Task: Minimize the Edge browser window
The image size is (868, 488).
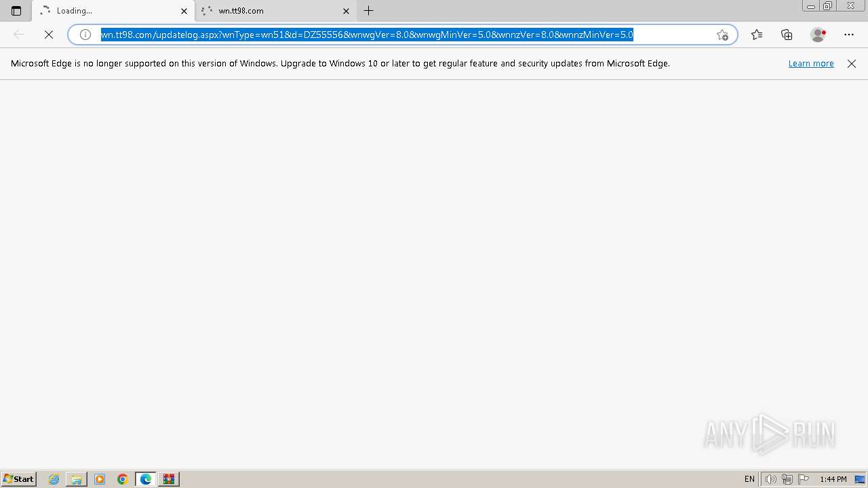Action: [811, 6]
